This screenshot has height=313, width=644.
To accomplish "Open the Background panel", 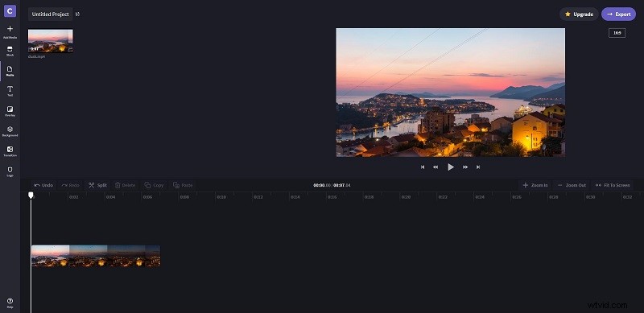I will 10,131.
